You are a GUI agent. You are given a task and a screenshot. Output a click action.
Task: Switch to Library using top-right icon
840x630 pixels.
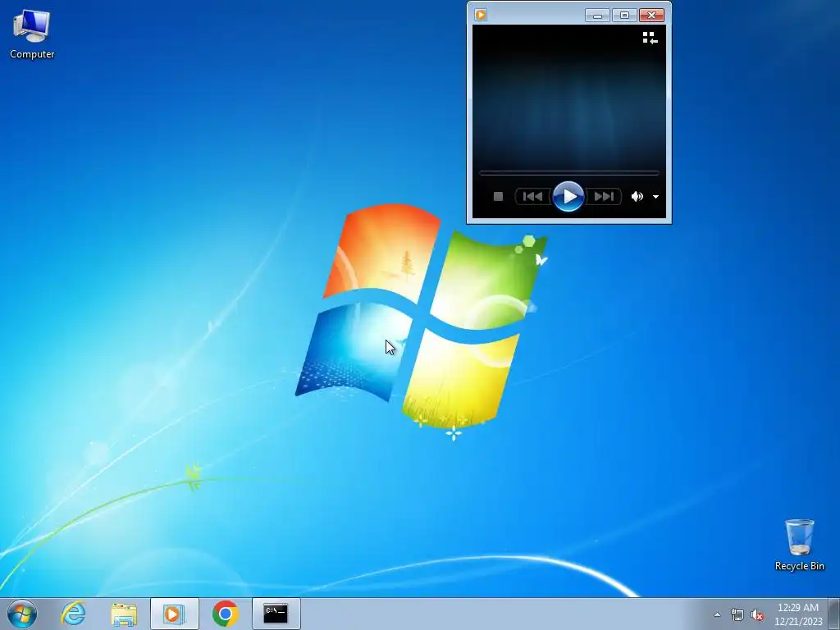[650, 38]
